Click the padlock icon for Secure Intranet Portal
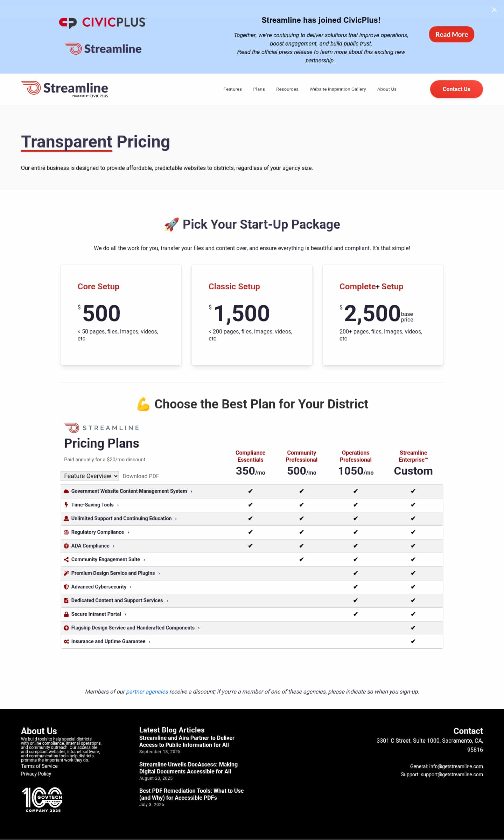 point(66,614)
